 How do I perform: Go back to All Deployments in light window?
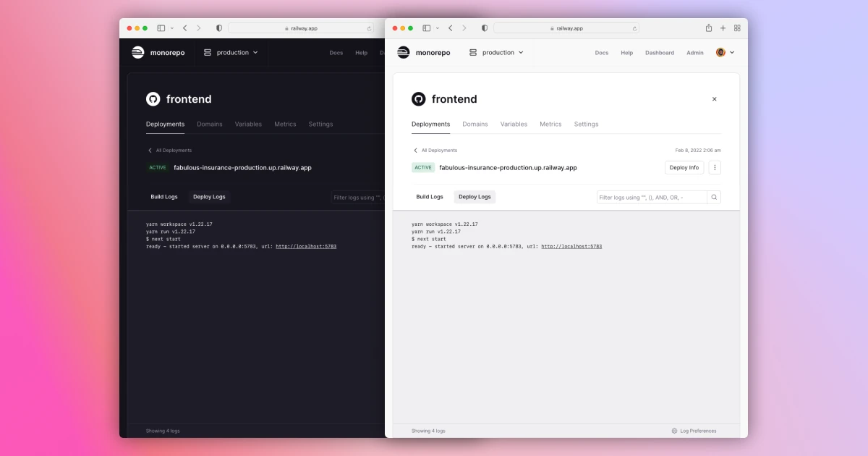[435, 151]
